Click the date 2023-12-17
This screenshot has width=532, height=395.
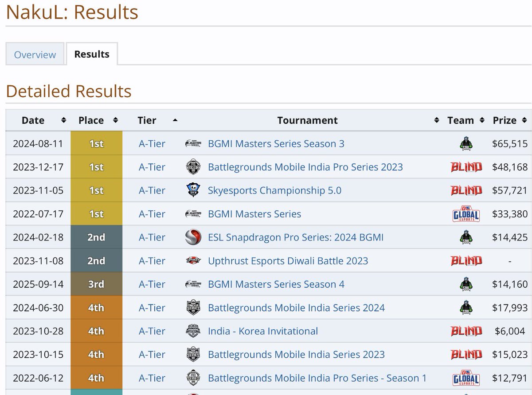point(38,167)
